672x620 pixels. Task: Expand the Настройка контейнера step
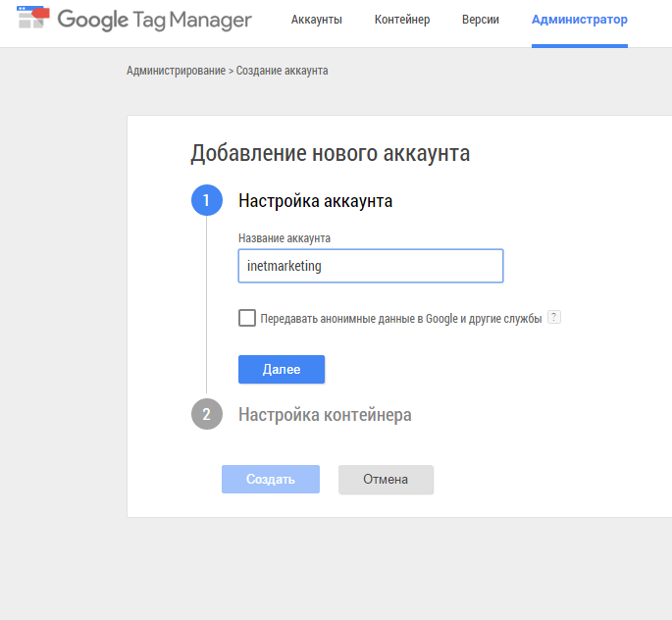point(325,415)
